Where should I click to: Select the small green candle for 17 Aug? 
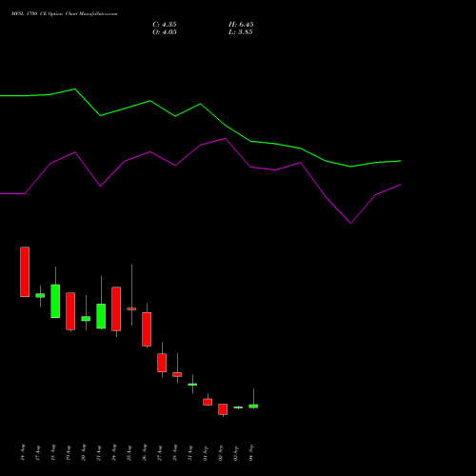(40, 295)
